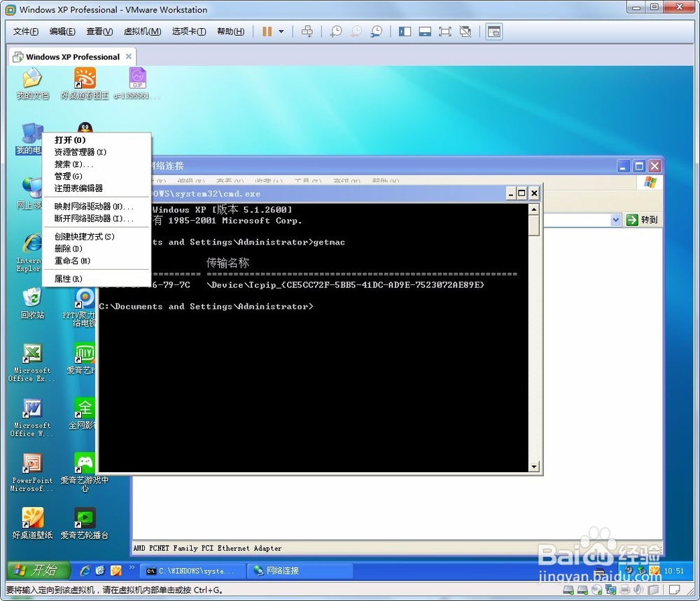Click the Internet Explorer desktop icon
The image size is (700, 601).
29,252
